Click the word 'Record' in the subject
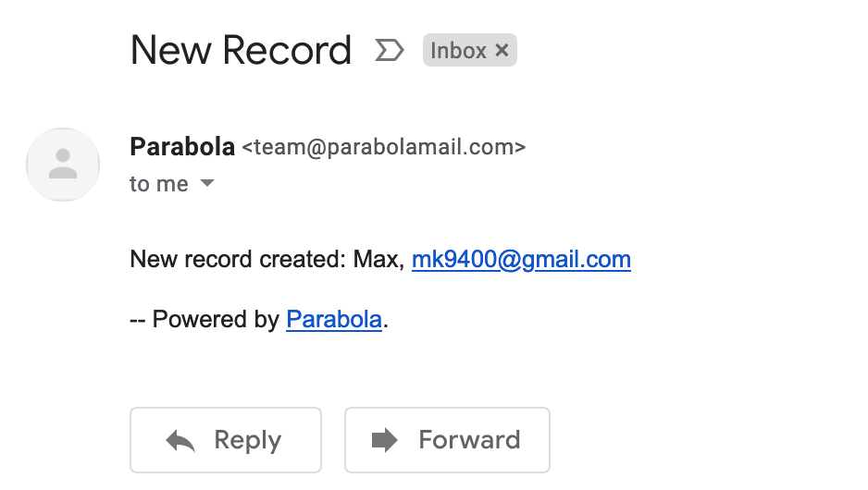Screen dimensions: 868x490 (x=285, y=50)
